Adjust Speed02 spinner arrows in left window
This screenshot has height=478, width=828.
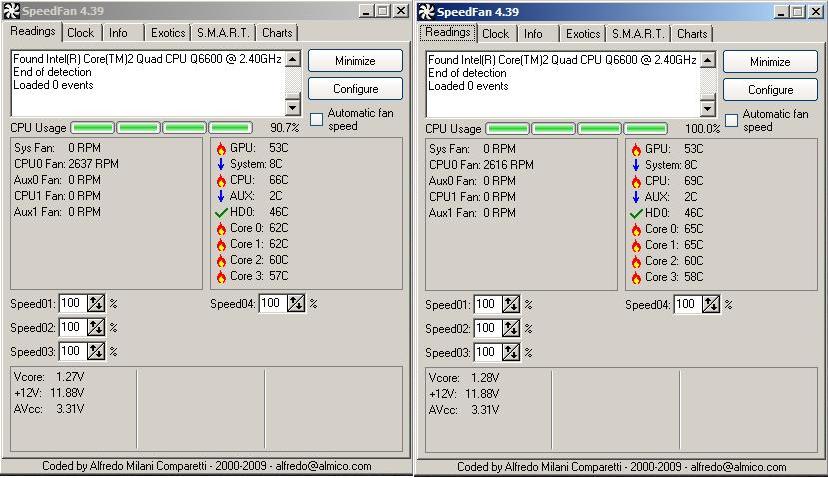[96, 327]
